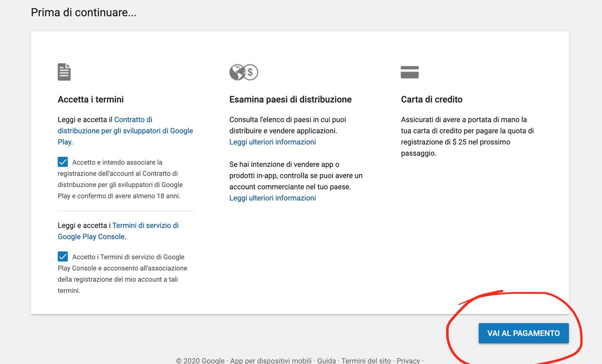Click the VAI AL PAGAMENTO button

pos(523,333)
